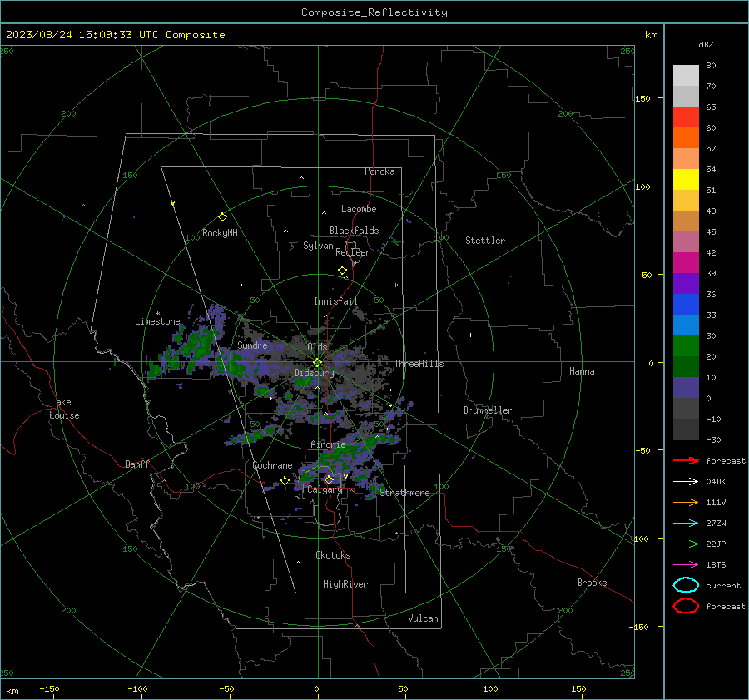Select the dark orange 60 dBZ swatch
Image resolution: width=749 pixels, height=700 pixels.
coord(686,137)
